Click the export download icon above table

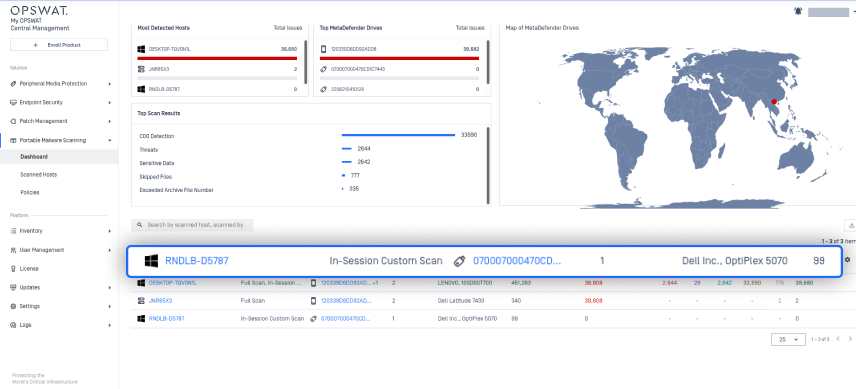[851, 225]
